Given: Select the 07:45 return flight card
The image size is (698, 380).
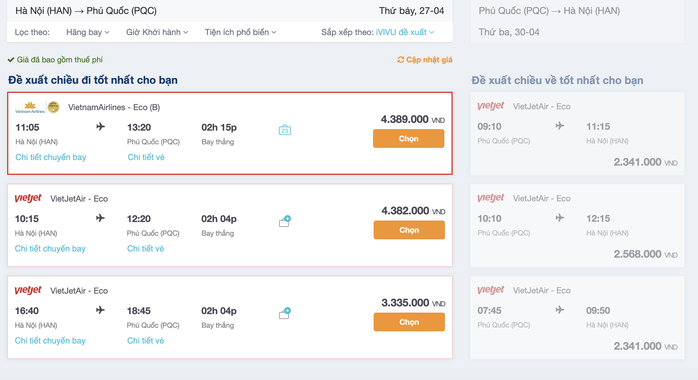Looking at the screenshot, I should click(x=577, y=318).
